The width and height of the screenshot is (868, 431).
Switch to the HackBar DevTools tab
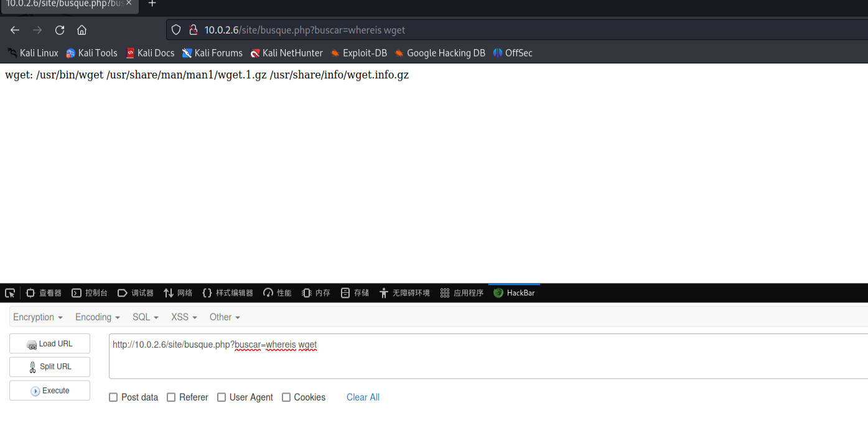tap(514, 293)
